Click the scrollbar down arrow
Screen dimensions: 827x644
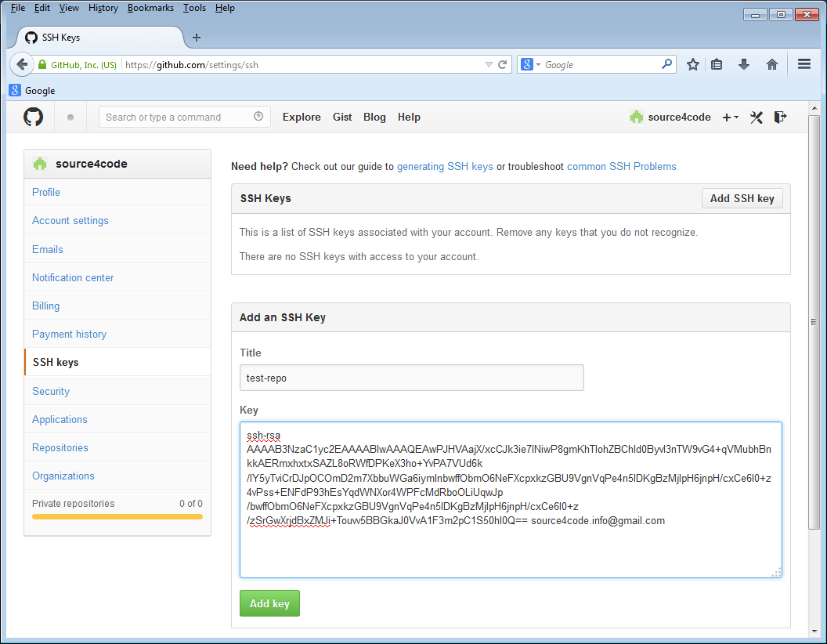(x=814, y=631)
